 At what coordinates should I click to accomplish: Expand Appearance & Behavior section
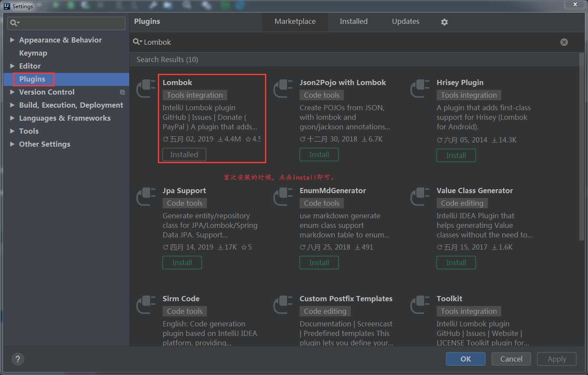(x=12, y=40)
